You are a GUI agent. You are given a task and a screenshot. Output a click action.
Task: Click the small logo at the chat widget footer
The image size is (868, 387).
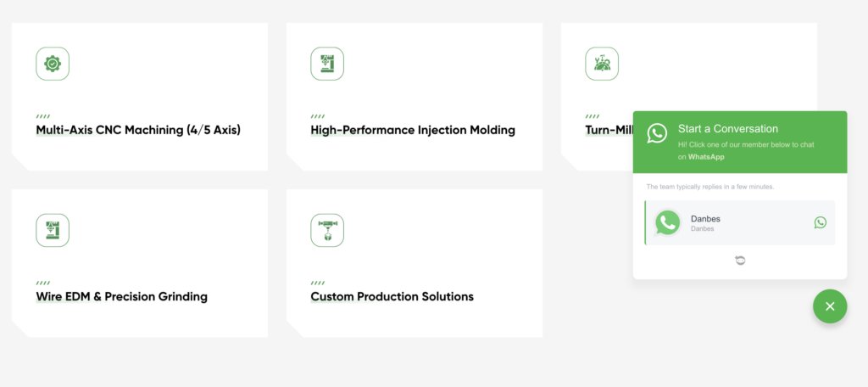740,261
